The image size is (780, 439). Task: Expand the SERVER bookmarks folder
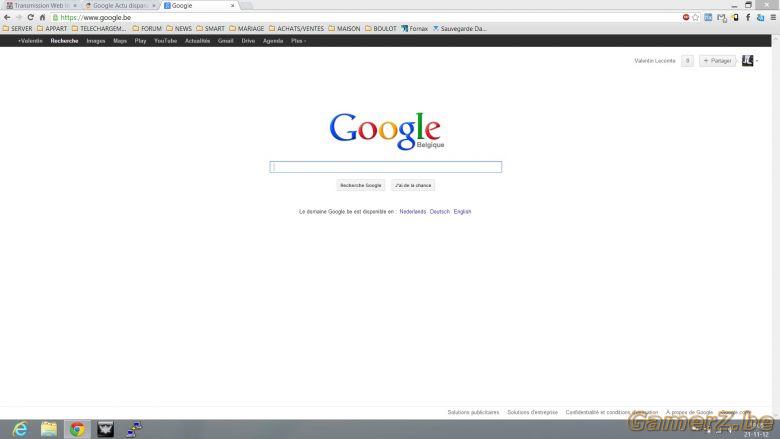pos(17,29)
